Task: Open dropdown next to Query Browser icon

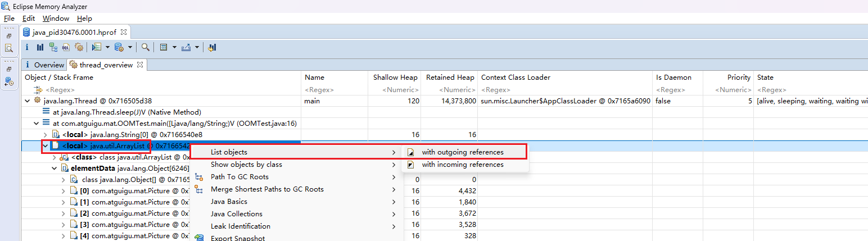Action: [x=130, y=48]
